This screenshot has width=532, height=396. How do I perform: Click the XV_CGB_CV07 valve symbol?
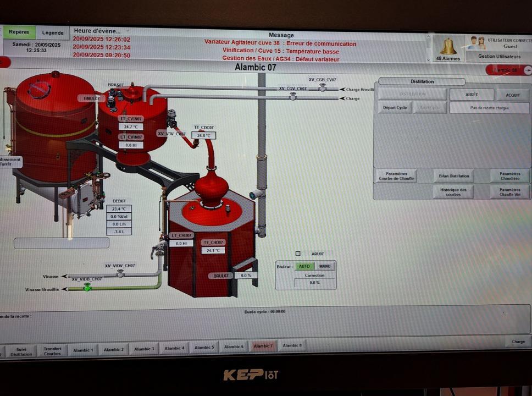322,87
